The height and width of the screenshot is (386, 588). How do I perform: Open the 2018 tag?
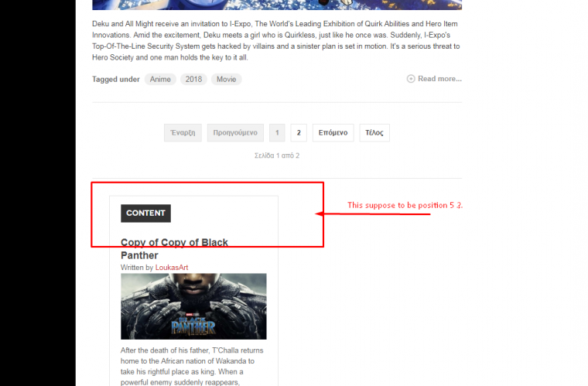pyautogui.click(x=193, y=80)
